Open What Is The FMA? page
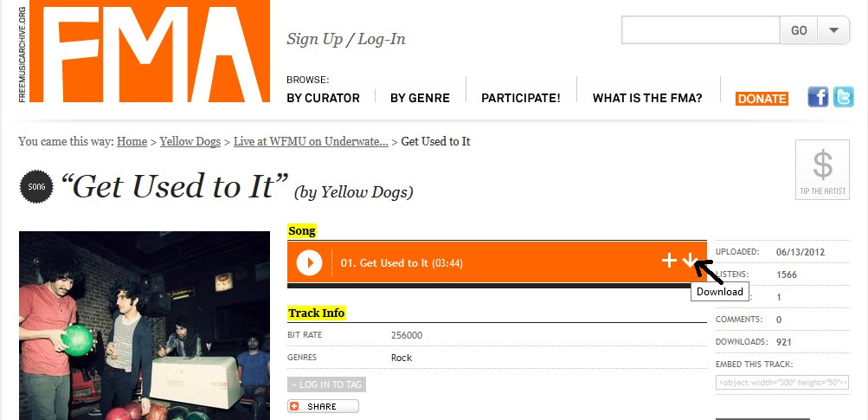The width and height of the screenshot is (868, 420). tap(647, 98)
